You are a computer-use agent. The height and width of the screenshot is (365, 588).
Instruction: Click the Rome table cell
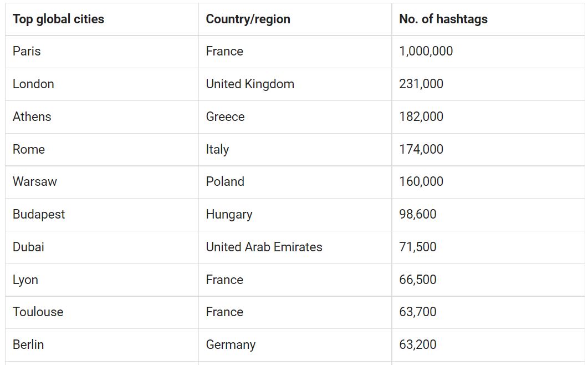[101, 149]
